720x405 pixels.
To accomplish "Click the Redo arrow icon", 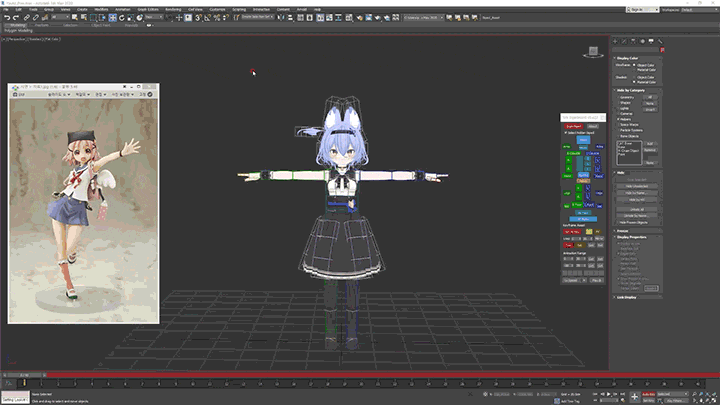I will coord(16,17).
